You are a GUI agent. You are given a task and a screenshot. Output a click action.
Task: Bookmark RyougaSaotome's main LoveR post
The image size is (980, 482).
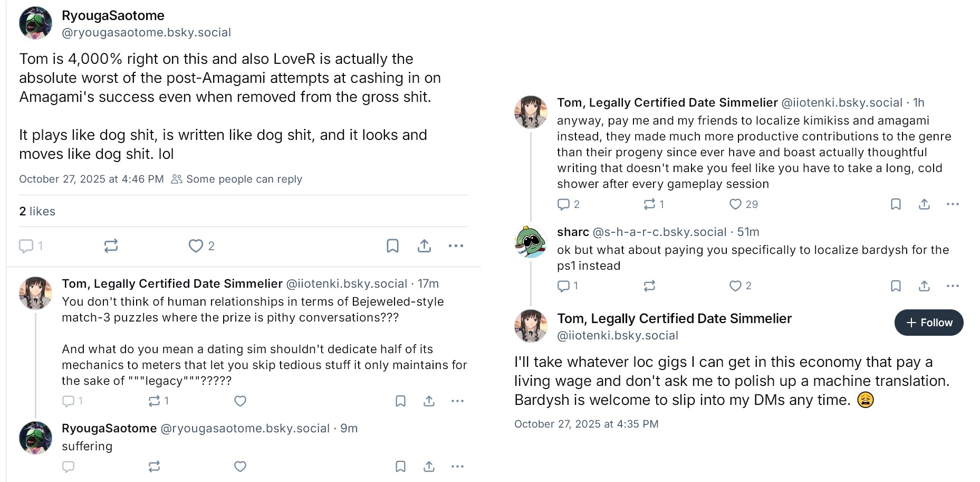[x=392, y=246]
